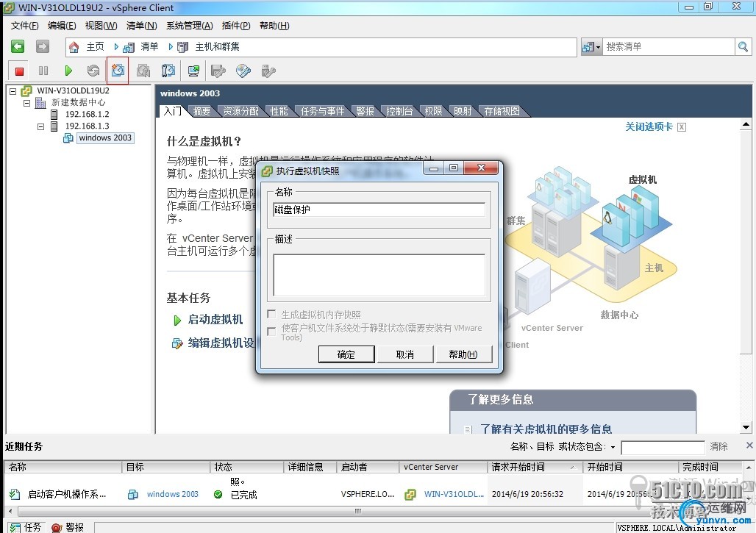This screenshot has width=756, height=533.
Task: Click the reset virtual machine icon
Action: point(93,71)
